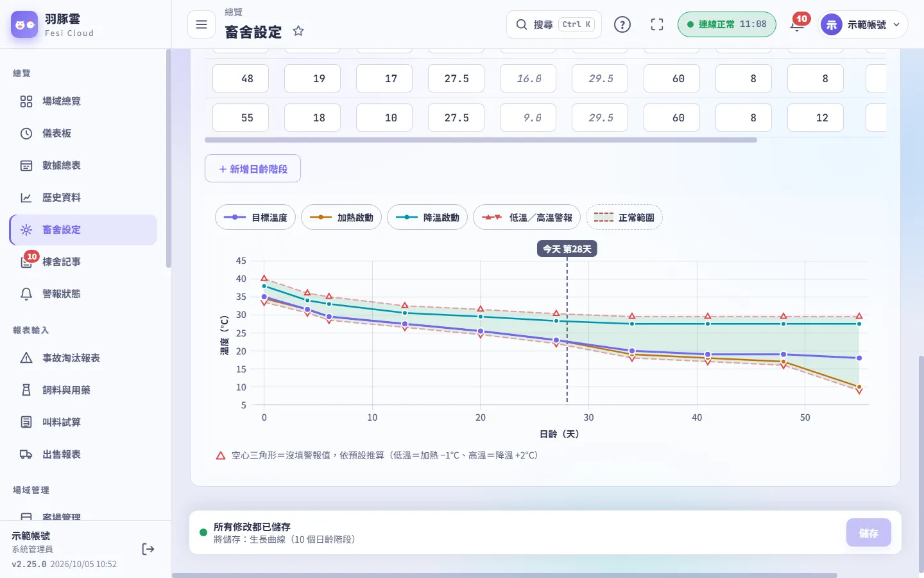Open 事故淘汰報表 page
Viewport: 924px width, 578px height.
[x=83, y=358]
